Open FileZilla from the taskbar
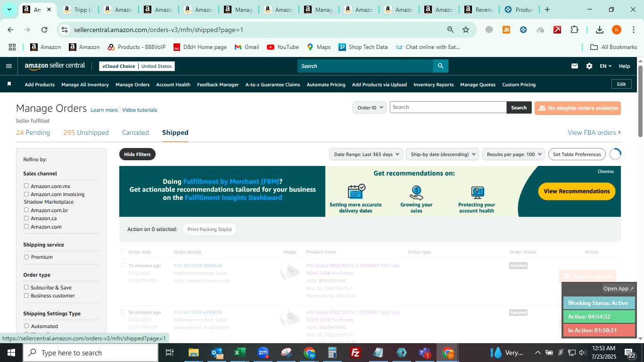The width and height of the screenshot is (644, 362). coord(355,353)
